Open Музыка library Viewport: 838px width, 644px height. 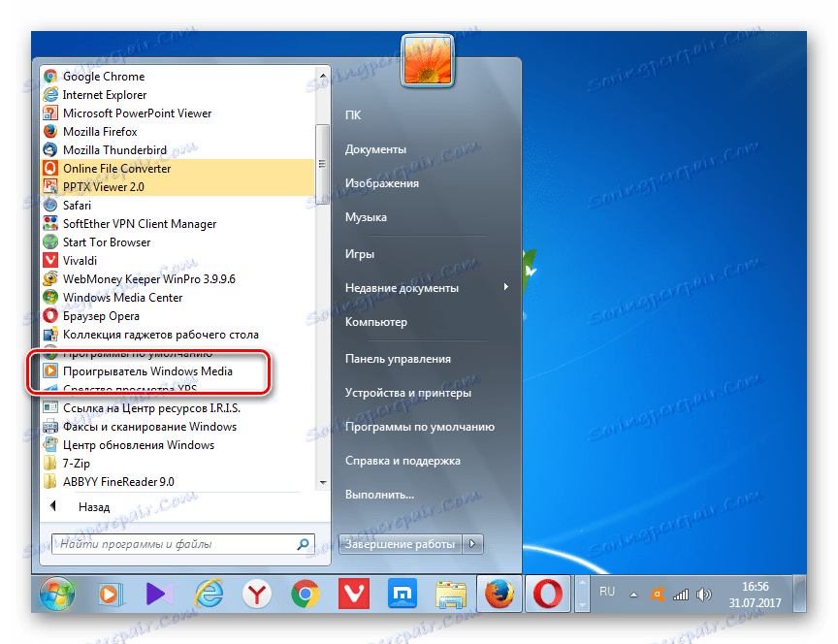pyautogui.click(x=366, y=217)
